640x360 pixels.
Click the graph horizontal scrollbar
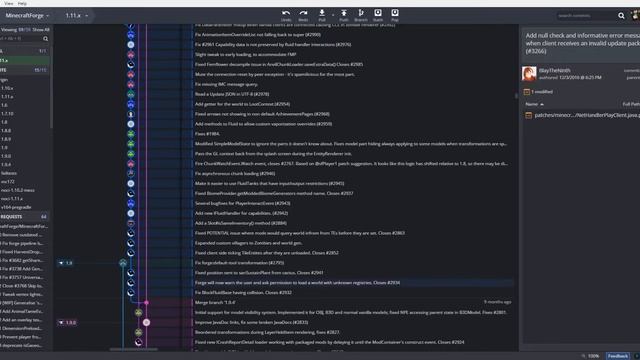(x=133, y=349)
